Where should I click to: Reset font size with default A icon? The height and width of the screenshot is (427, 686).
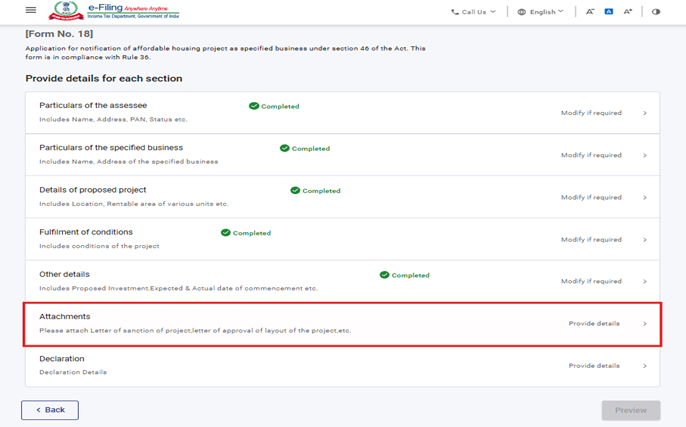pos(609,12)
